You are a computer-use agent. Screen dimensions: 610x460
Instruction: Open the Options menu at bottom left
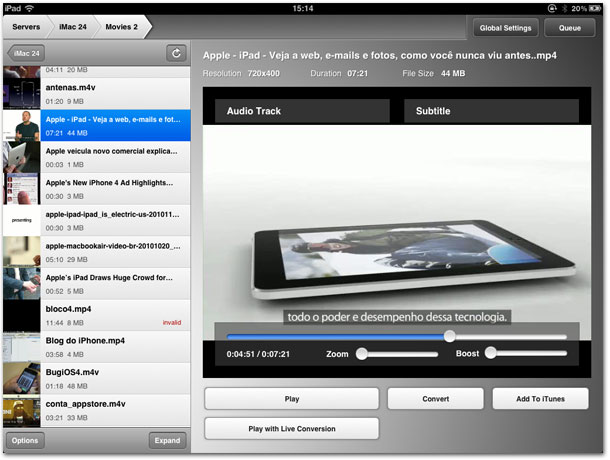(x=25, y=441)
